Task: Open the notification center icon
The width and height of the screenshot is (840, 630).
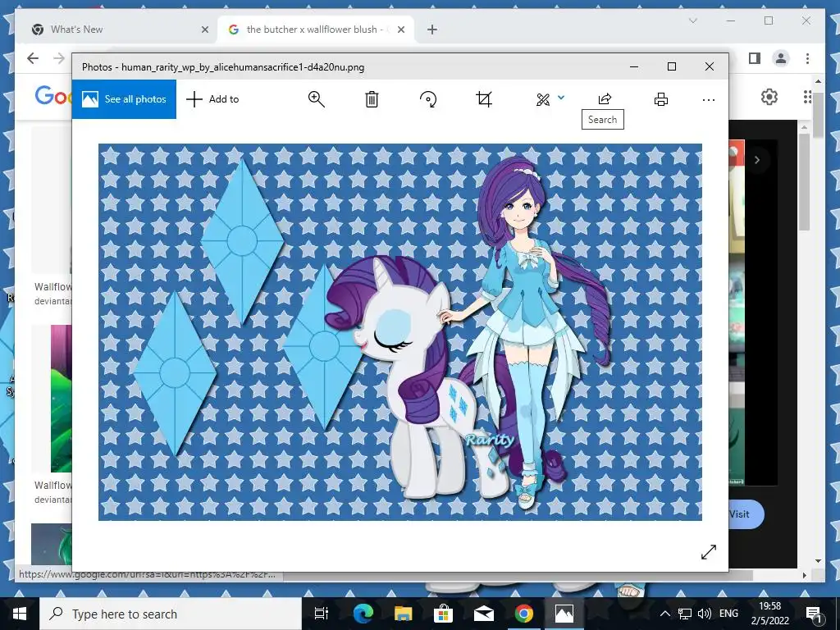Action: pos(813,614)
